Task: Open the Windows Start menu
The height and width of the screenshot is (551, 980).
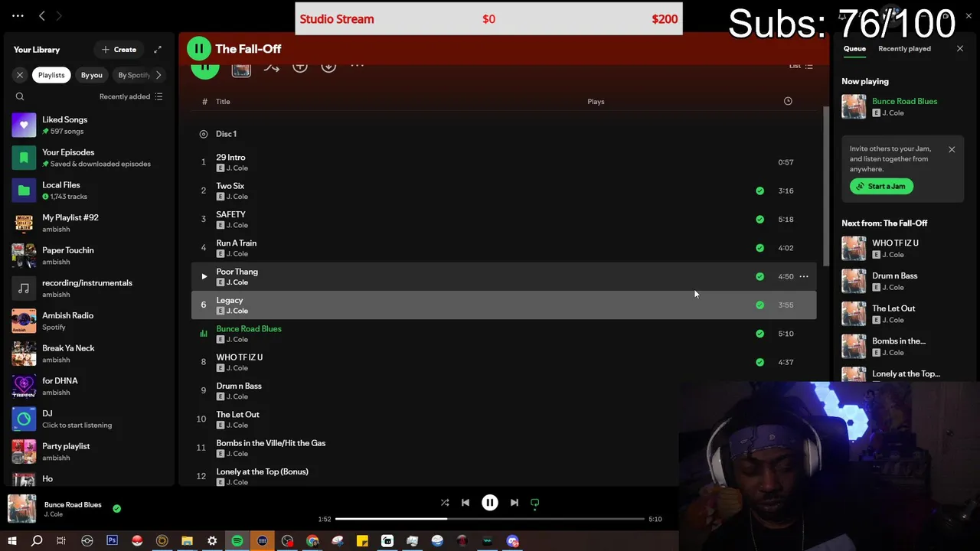Action: [11, 541]
